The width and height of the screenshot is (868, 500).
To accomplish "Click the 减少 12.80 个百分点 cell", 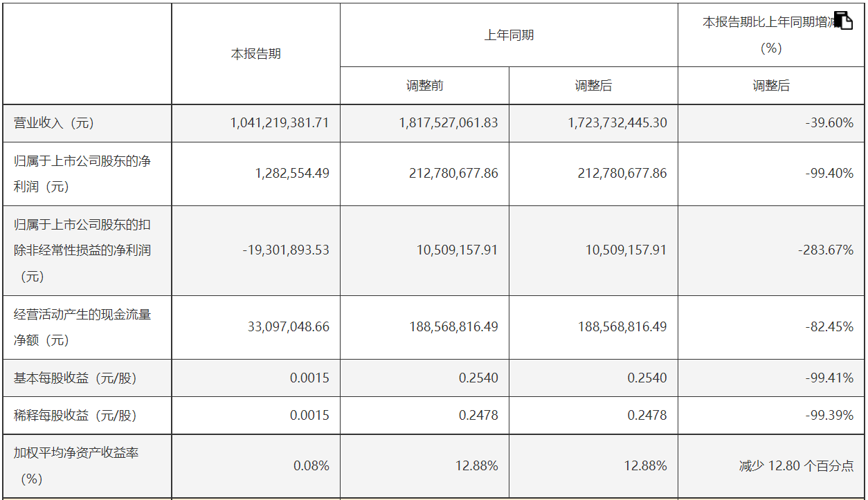I will (796, 466).
